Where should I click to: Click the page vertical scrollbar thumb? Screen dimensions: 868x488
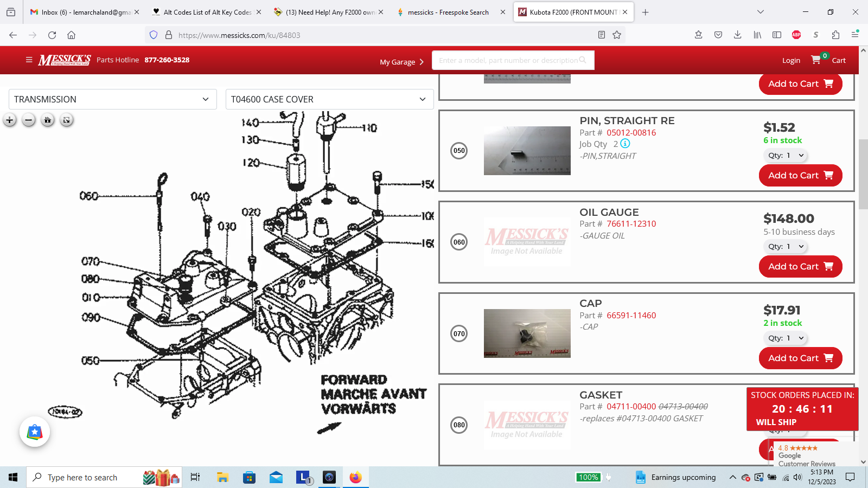[863, 174]
